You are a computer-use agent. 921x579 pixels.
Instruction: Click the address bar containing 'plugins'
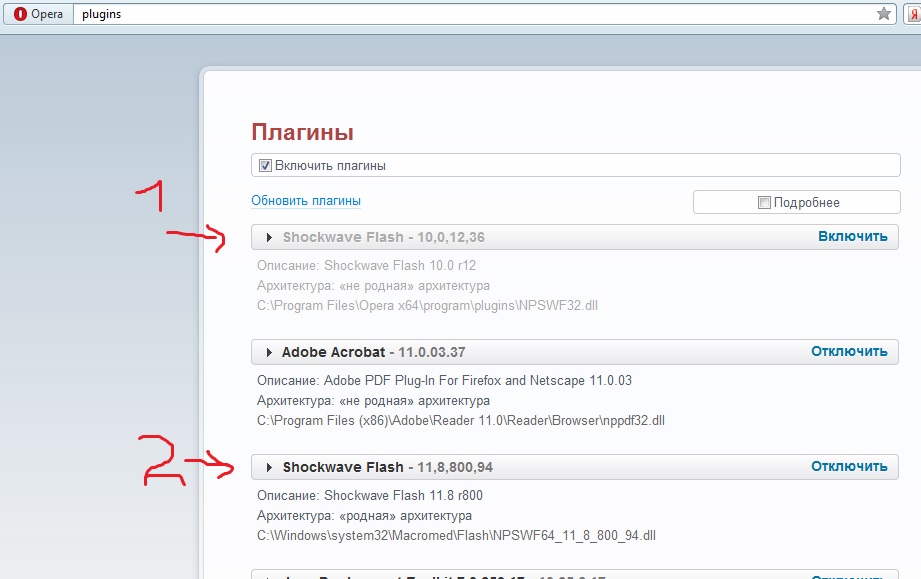(x=470, y=14)
